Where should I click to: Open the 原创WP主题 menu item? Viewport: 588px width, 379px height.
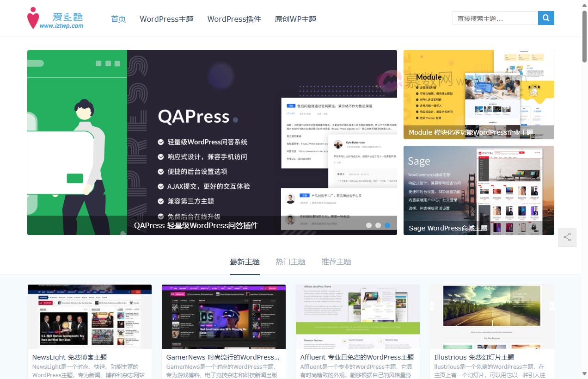tap(295, 19)
